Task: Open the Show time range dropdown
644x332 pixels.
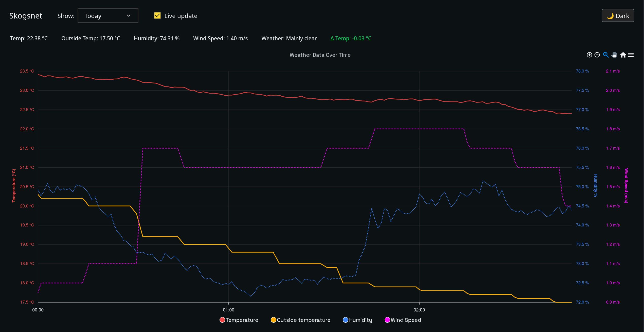Action: (108, 15)
